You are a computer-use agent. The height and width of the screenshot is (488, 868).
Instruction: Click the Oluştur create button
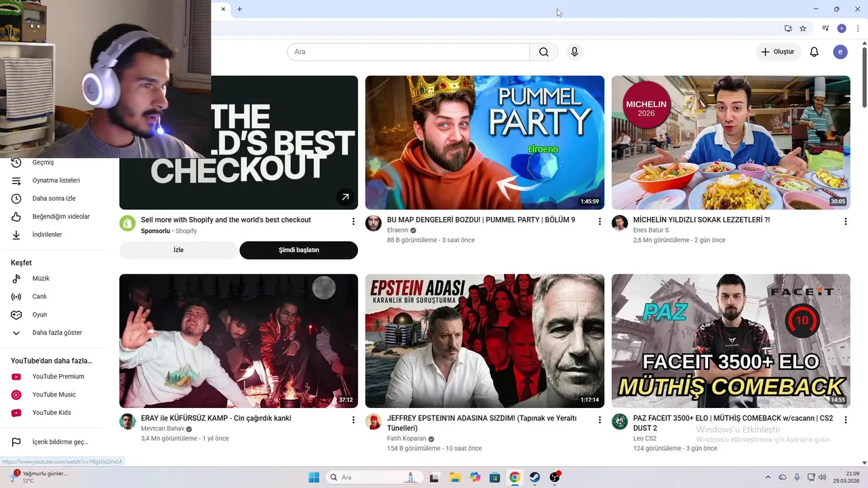click(x=778, y=52)
